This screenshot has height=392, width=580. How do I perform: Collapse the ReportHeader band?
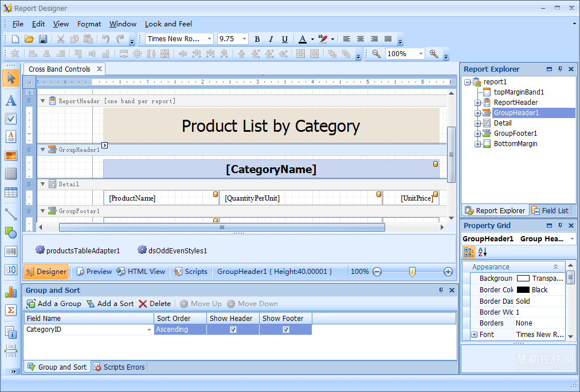pos(43,101)
